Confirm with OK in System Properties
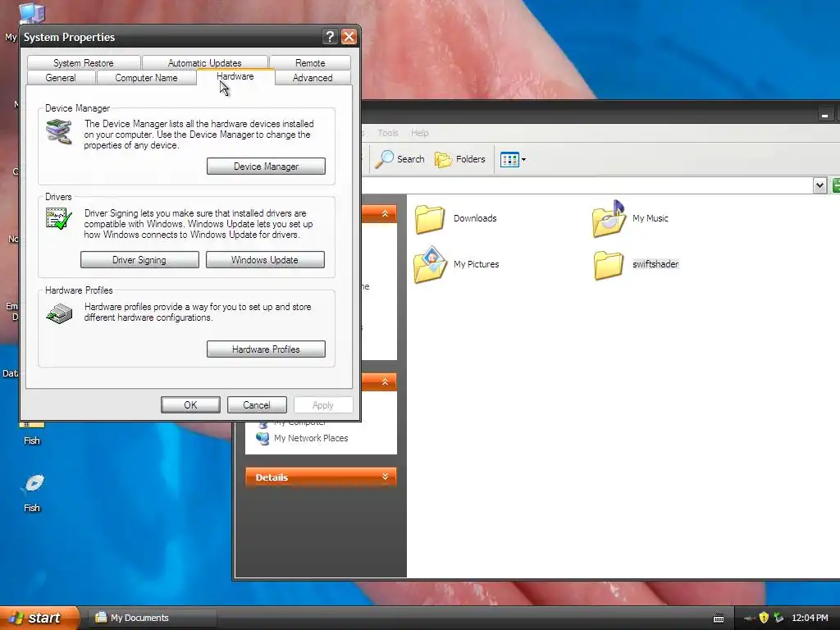This screenshot has height=630, width=840. (x=190, y=405)
